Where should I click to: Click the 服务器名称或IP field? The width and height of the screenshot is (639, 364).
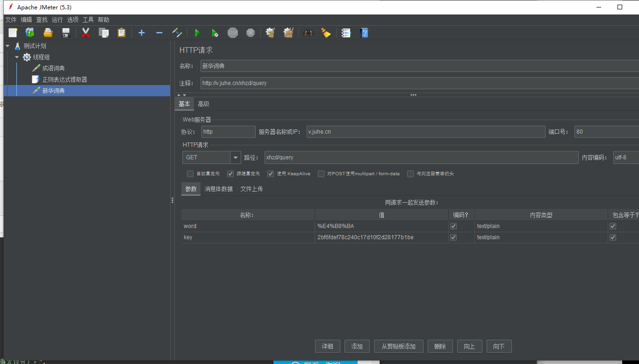[x=426, y=132]
